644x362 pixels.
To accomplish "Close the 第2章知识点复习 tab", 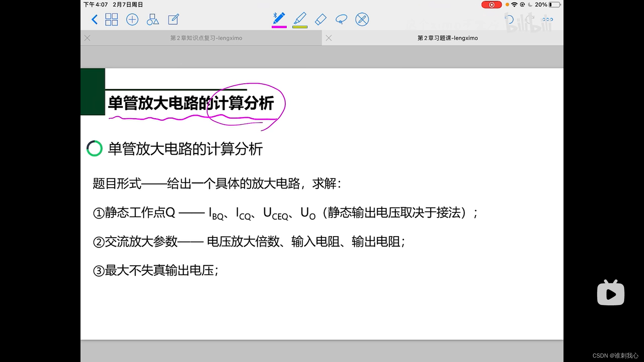I will point(88,38).
